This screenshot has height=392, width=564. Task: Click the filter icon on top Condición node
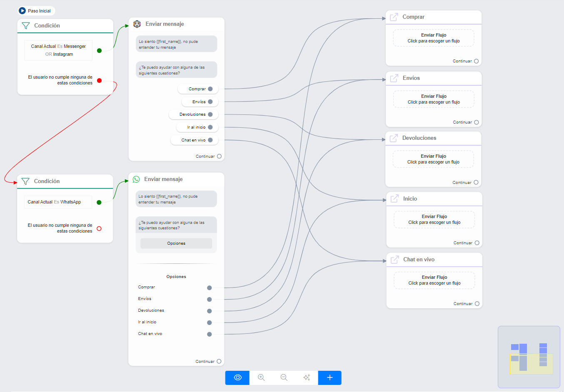[x=26, y=26]
